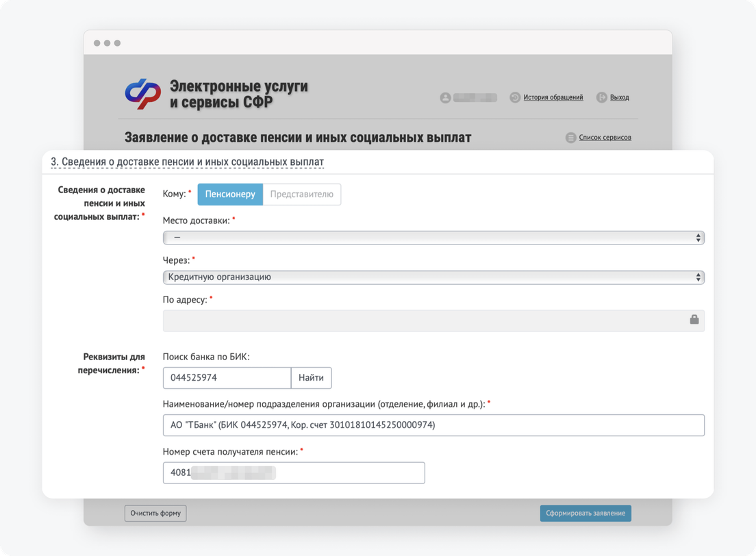Click the bank name field АО ТБанк

tap(433, 425)
